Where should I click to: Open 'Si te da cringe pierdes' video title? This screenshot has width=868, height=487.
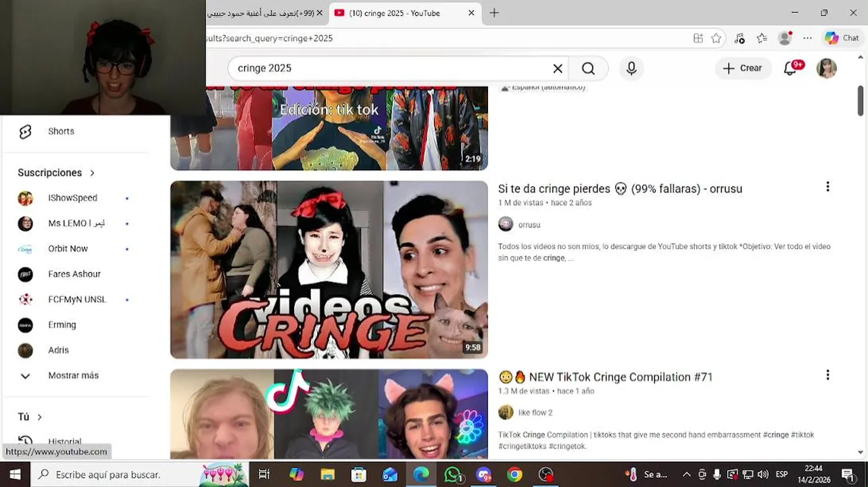point(620,189)
